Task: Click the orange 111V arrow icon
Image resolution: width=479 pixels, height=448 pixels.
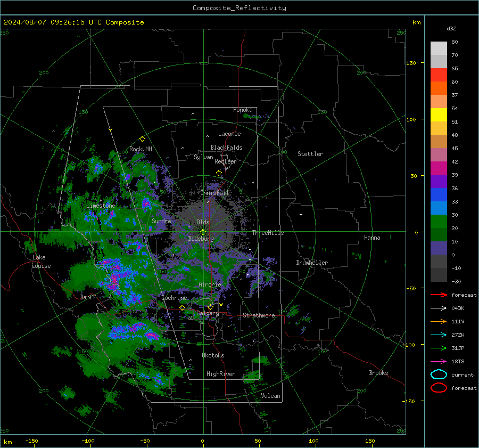Action: coord(439,321)
